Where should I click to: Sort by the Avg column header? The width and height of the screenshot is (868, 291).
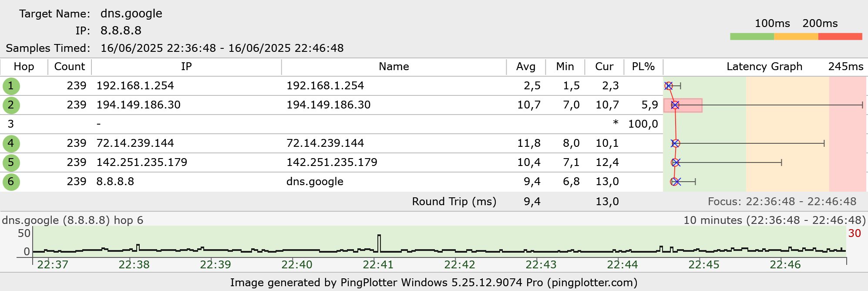coord(525,67)
